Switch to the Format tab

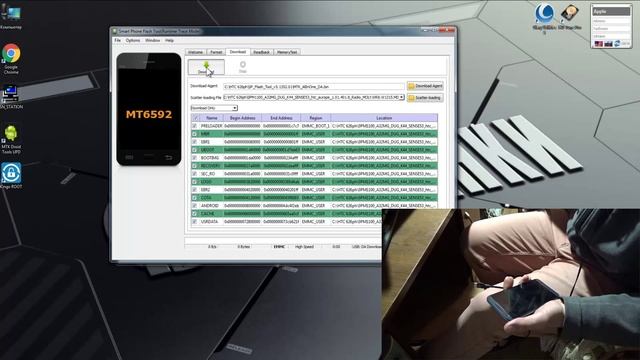pyautogui.click(x=216, y=52)
